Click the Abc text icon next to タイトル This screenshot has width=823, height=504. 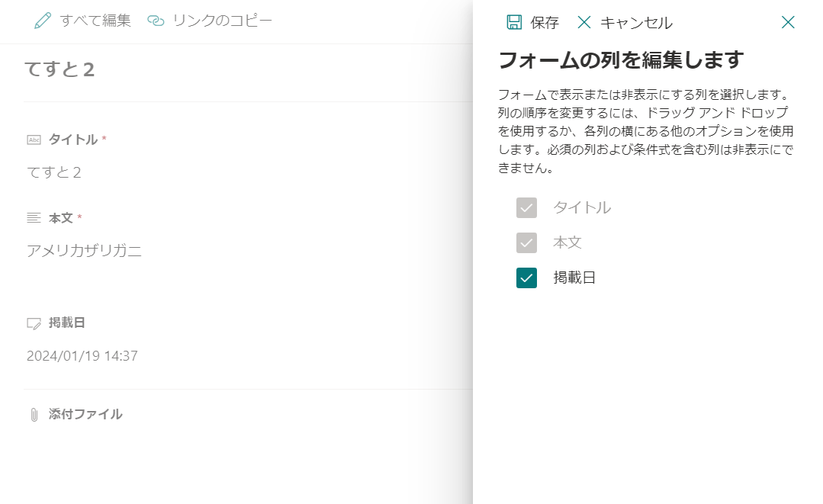point(34,140)
